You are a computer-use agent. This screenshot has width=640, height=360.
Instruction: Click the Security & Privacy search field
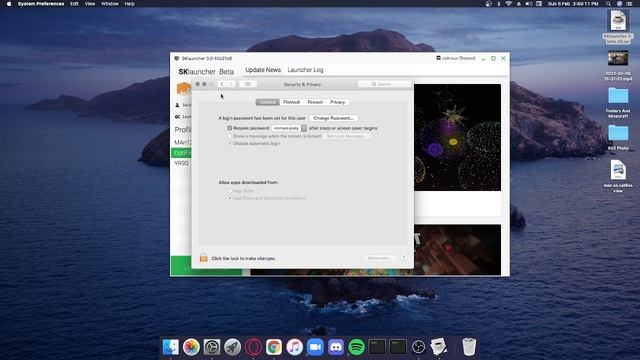tap(384, 84)
